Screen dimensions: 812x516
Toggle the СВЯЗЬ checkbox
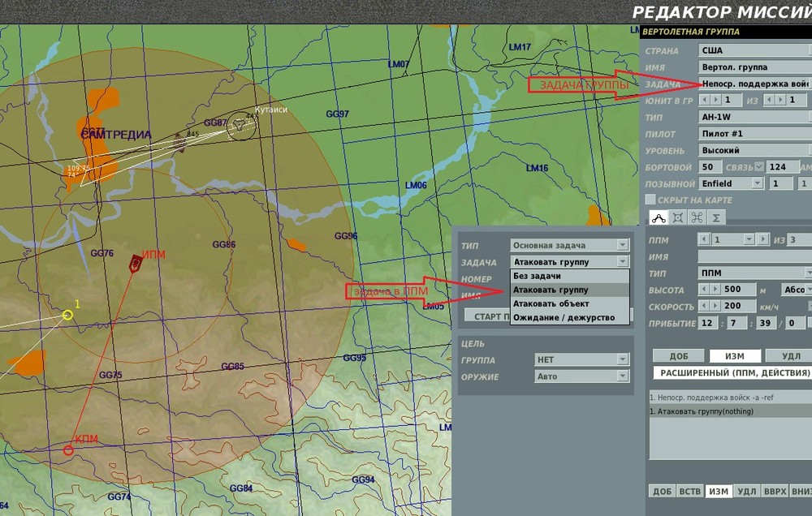(x=759, y=167)
